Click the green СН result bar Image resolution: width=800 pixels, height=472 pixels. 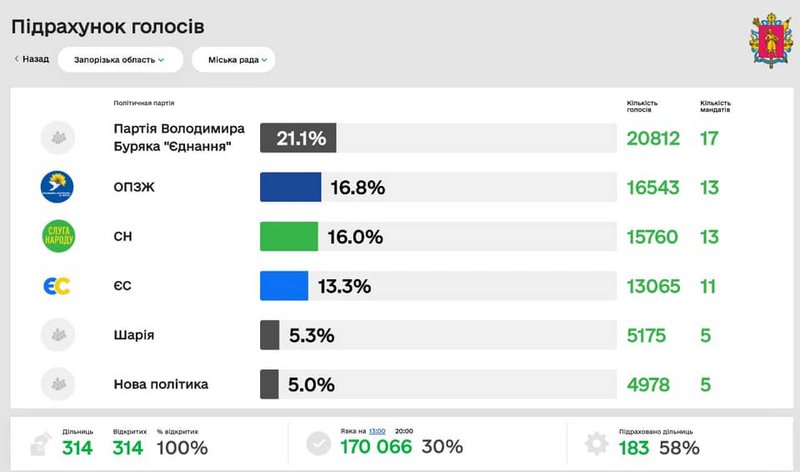coord(288,236)
